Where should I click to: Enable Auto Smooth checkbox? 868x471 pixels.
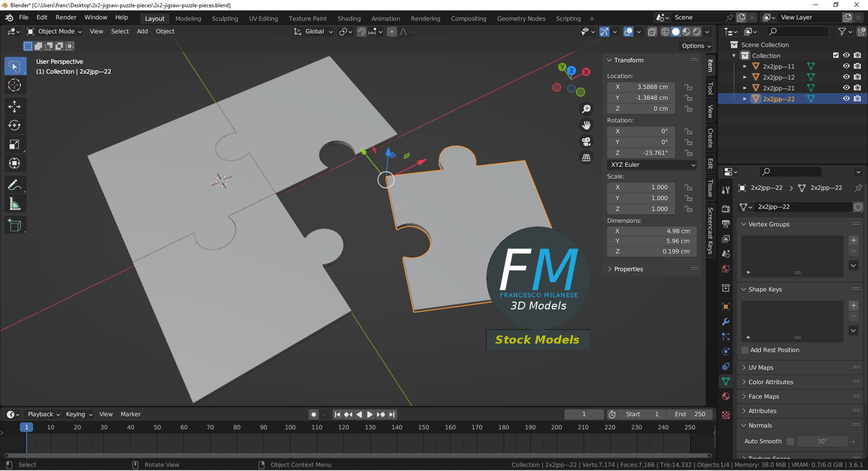pos(790,441)
